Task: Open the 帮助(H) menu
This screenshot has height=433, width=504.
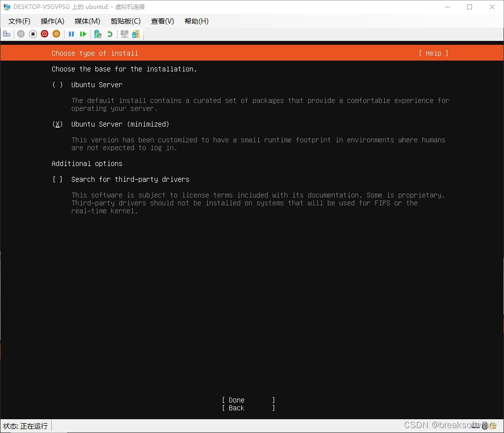Action: [x=196, y=21]
